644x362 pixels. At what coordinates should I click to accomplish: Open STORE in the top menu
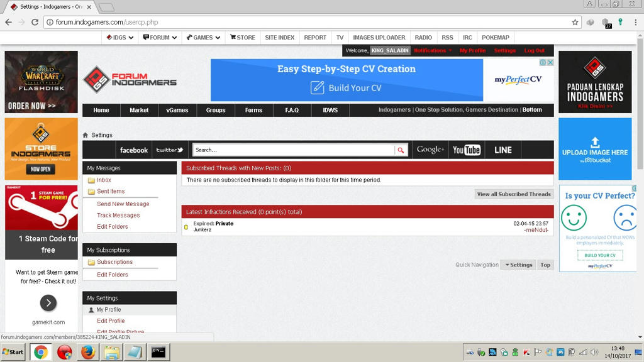coord(243,37)
